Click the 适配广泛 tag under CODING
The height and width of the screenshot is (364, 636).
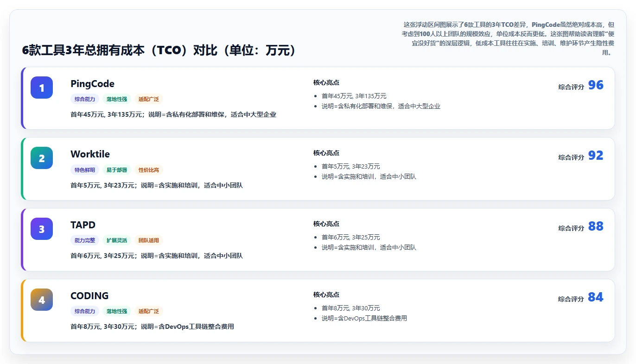pos(149,311)
